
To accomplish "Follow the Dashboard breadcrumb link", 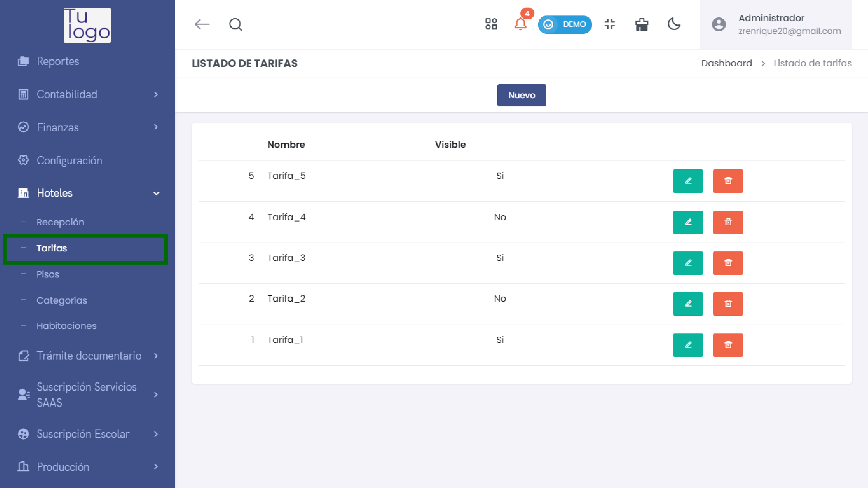I will coord(726,63).
